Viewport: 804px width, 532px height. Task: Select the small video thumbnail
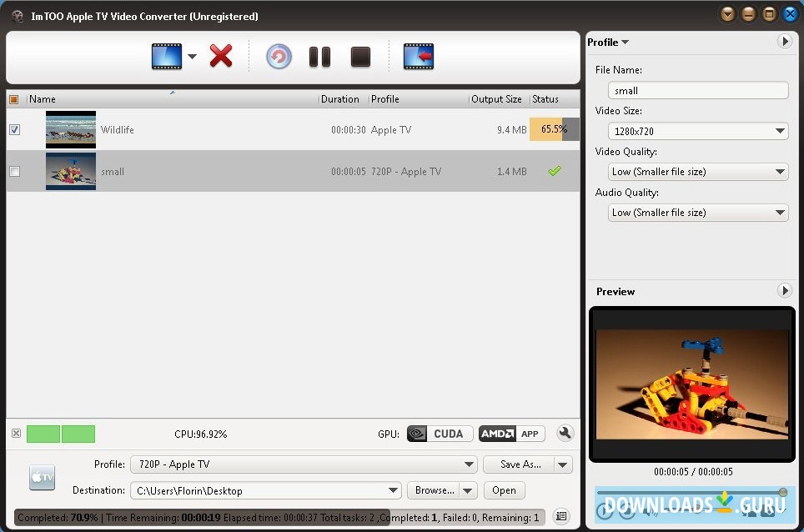[71, 172]
